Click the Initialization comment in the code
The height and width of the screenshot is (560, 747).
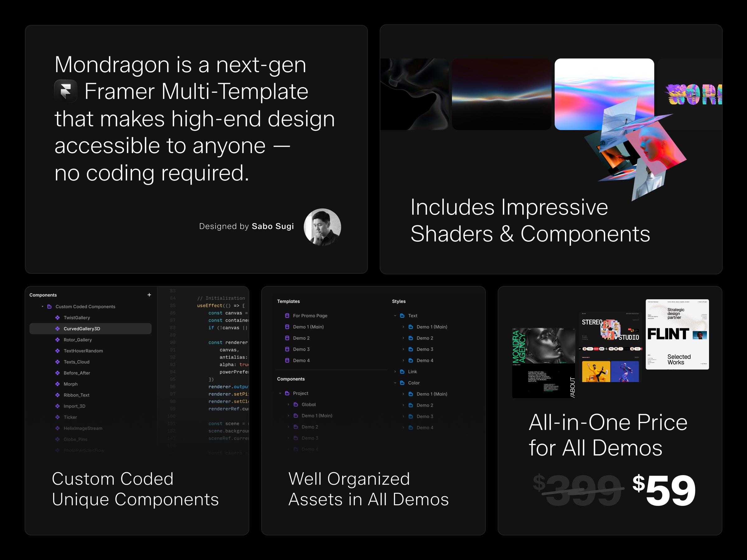coord(221,298)
